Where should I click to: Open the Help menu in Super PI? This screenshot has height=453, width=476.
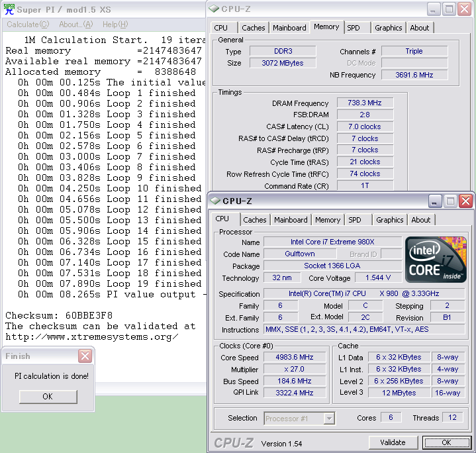point(115,25)
